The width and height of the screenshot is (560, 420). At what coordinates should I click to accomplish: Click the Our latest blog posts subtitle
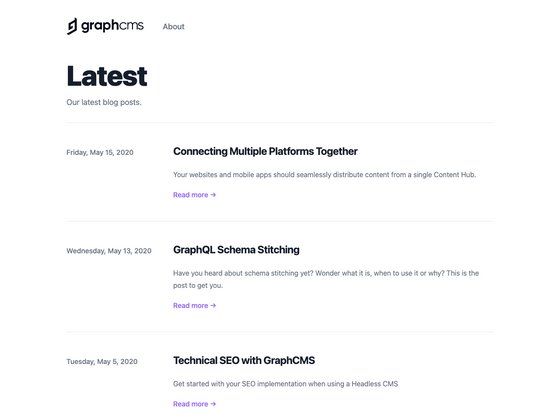104,102
